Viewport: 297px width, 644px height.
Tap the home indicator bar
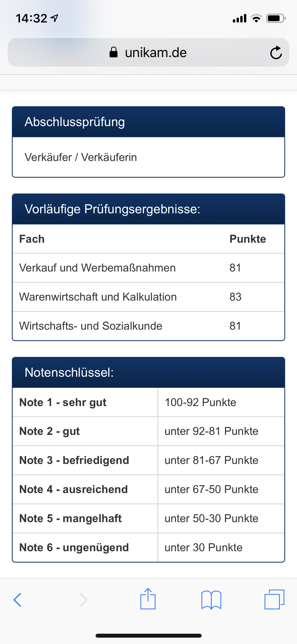point(148,636)
